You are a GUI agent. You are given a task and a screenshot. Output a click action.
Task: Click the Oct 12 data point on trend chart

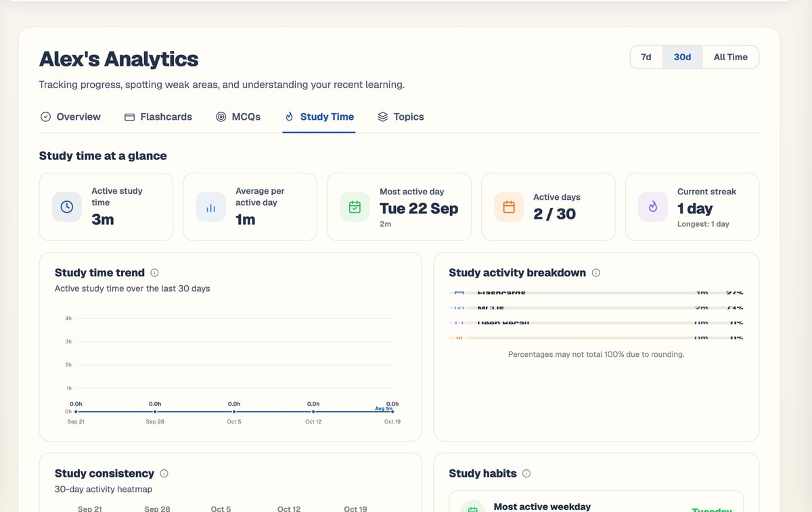pos(313,411)
